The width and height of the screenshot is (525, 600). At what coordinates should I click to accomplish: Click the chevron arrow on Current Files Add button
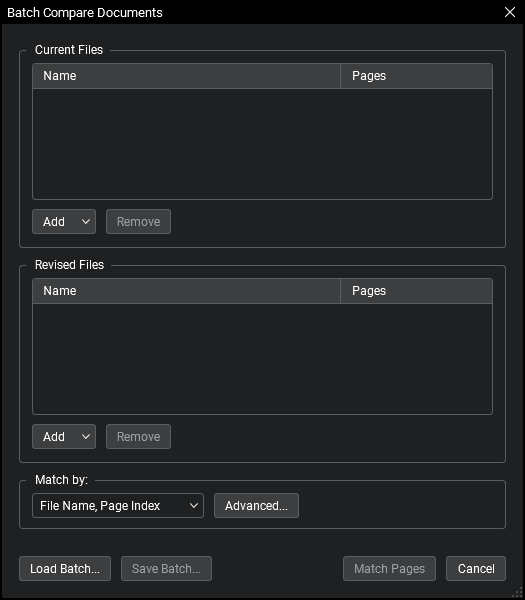[x=86, y=221]
